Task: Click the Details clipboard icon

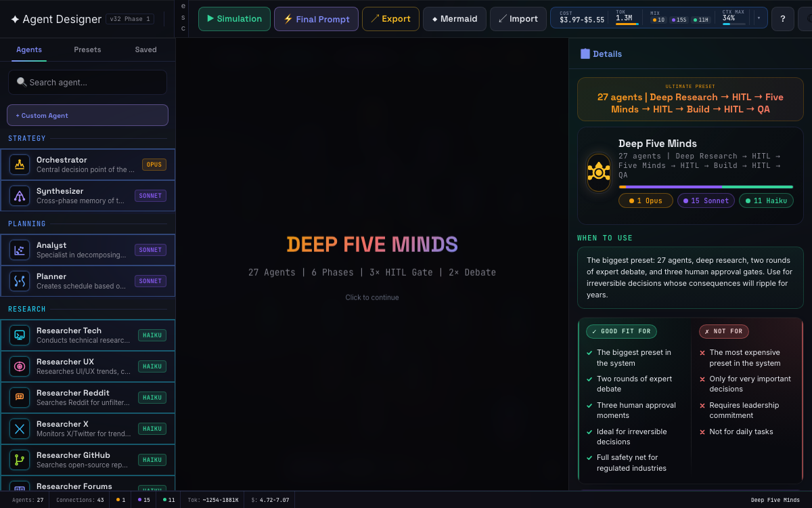Action: (585, 54)
